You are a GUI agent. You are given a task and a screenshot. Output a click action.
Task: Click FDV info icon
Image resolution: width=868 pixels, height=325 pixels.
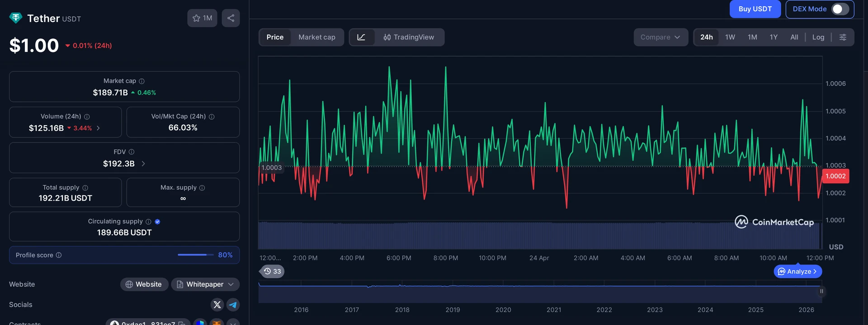tap(132, 152)
